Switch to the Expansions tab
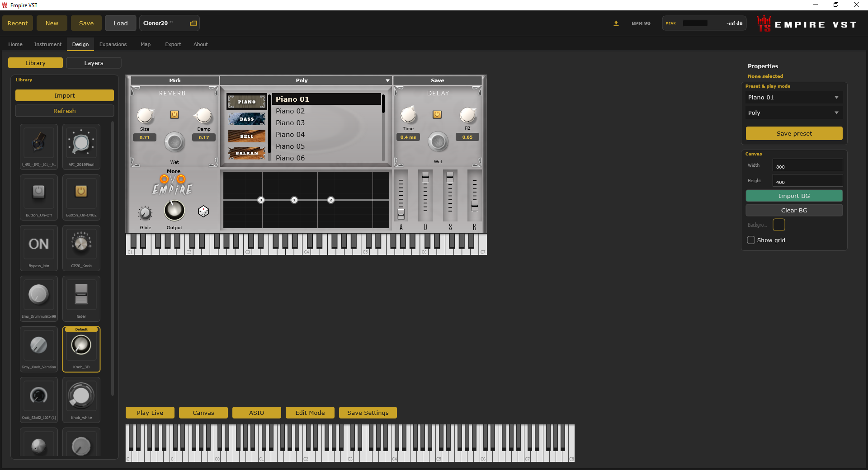 click(x=113, y=44)
